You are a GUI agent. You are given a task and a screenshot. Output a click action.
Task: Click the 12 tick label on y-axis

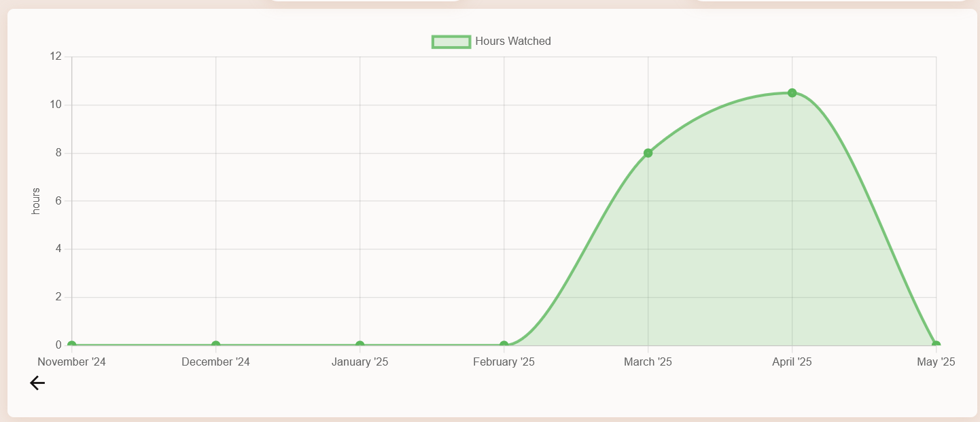tap(56, 56)
